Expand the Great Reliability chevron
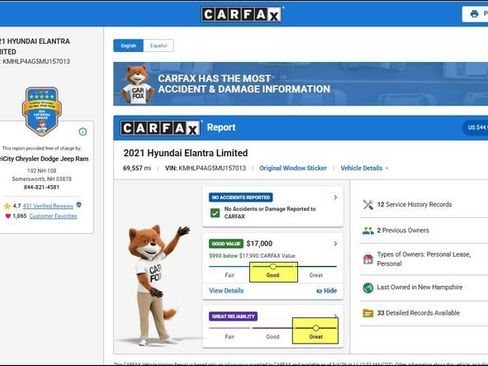The height and width of the screenshot is (366, 488). click(x=335, y=315)
